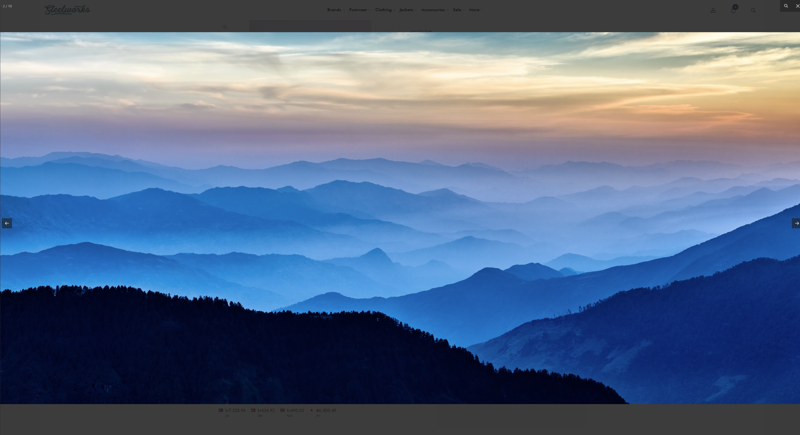Click the magnifier zoom icon in the lightbox
The height and width of the screenshot is (435, 800).
click(x=786, y=6)
